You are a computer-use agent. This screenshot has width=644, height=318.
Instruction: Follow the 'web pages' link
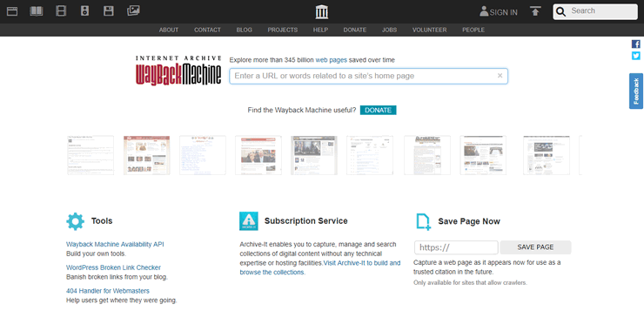coord(332,60)
